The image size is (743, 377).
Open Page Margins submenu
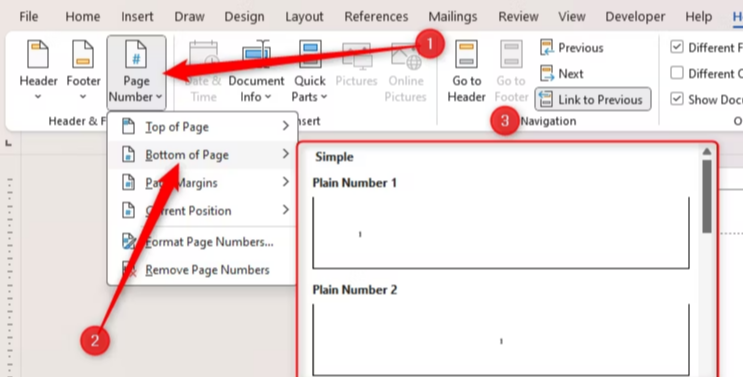203,182
